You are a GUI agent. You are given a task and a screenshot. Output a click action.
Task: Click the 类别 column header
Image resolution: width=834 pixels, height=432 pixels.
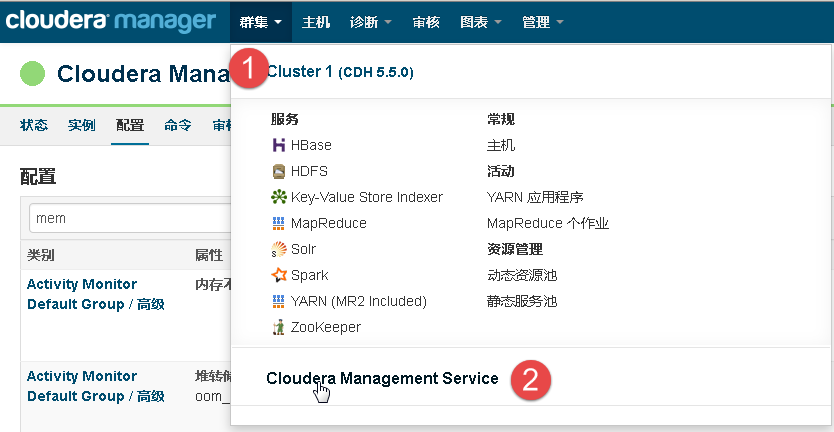[x=40, y=256]
